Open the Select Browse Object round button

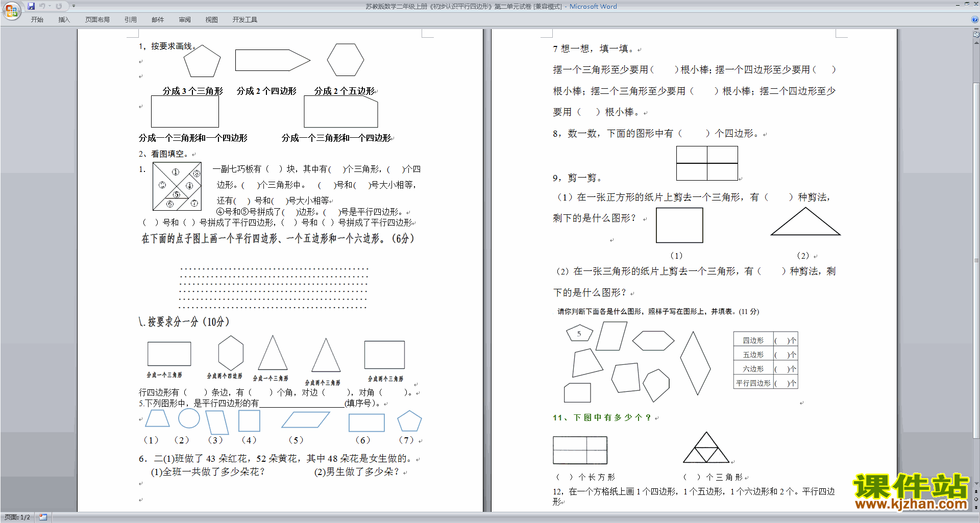(976, 499)
